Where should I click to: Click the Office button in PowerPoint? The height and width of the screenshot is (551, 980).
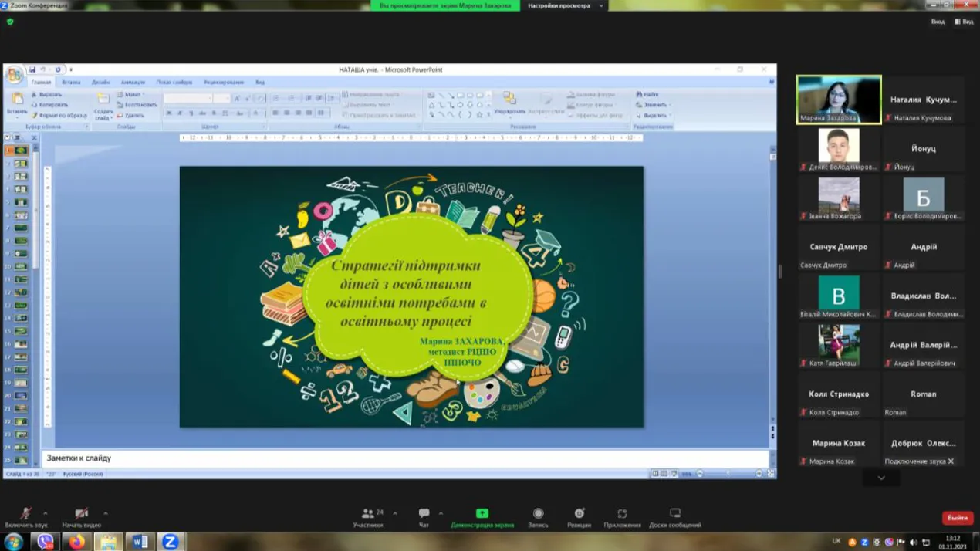coord(14,75)
